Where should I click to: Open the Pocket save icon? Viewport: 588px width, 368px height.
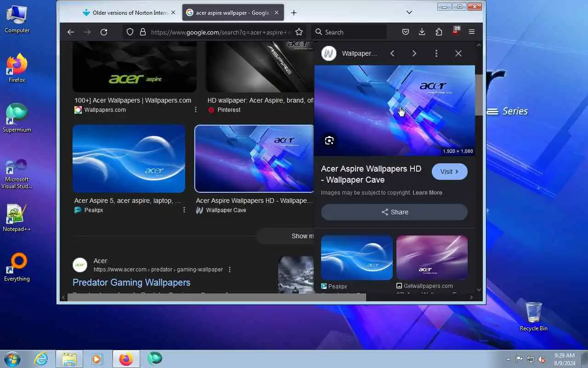406,32
